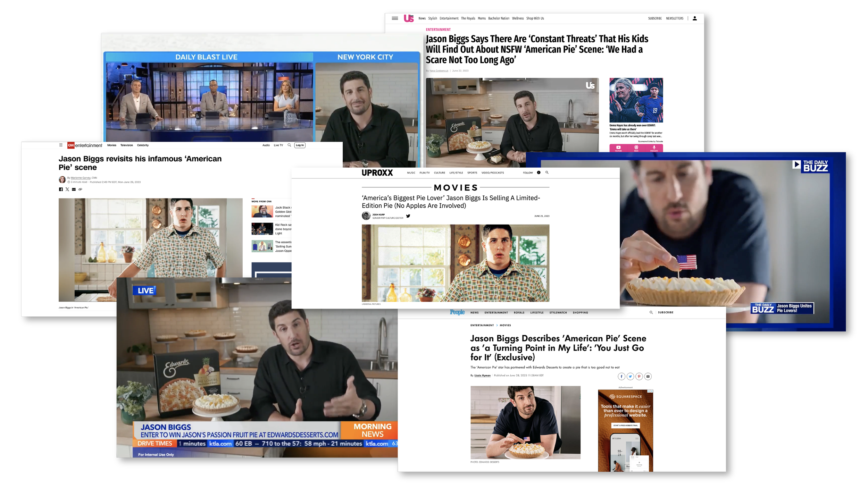Click the CNN Log In button

(300, 145)
